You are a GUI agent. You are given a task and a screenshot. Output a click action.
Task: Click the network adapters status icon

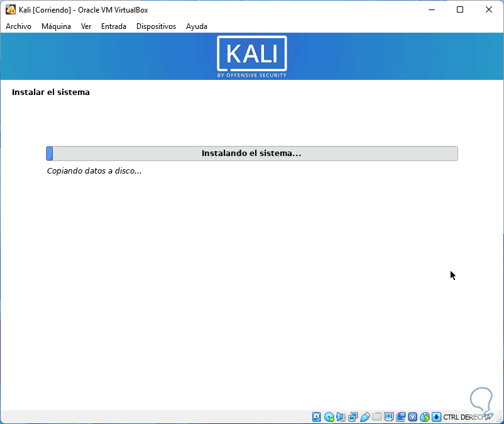point(353,417)
